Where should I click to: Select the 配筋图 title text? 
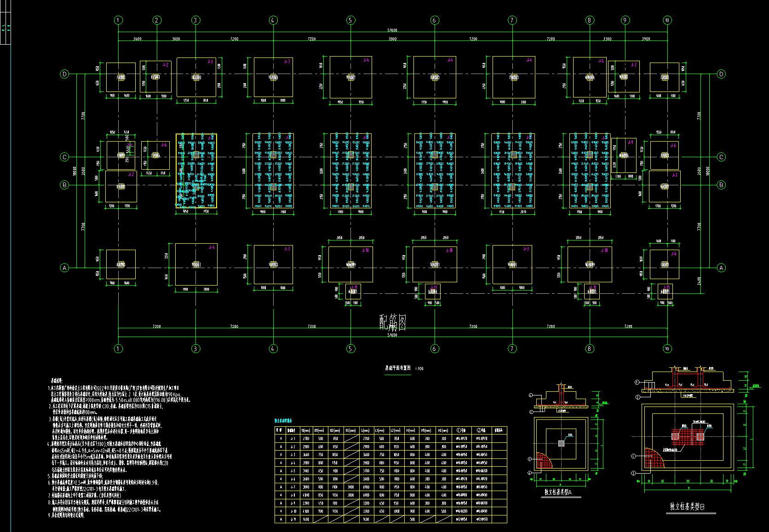392,323
